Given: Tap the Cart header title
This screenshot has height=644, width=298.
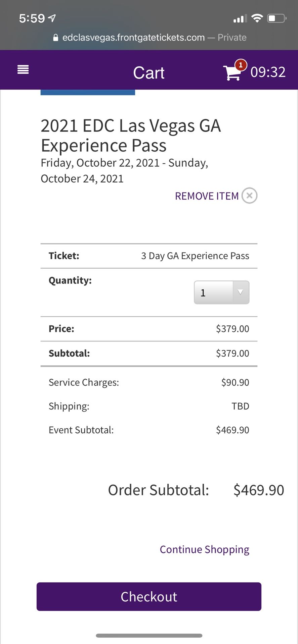Looking at the screenshot, I should coord(149,73).
